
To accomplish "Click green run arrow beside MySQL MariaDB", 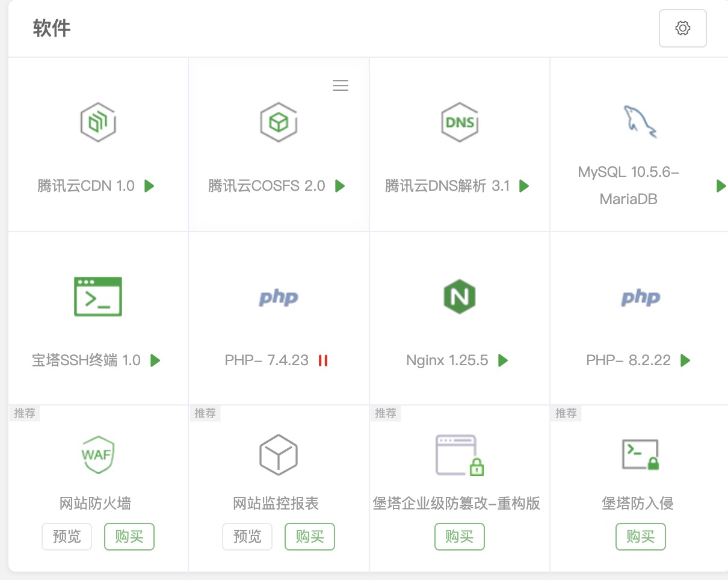I will pyautogui.click(x=721, y=186).
